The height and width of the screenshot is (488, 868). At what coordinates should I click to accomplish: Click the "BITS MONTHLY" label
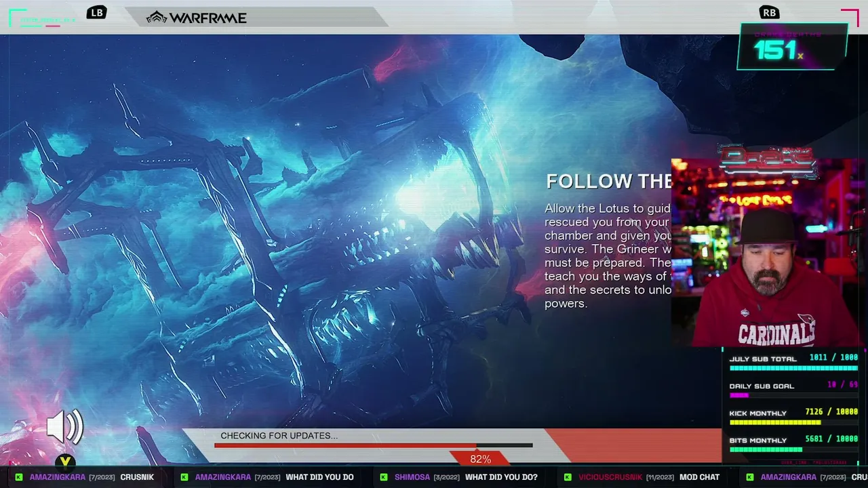click(758, 441)
